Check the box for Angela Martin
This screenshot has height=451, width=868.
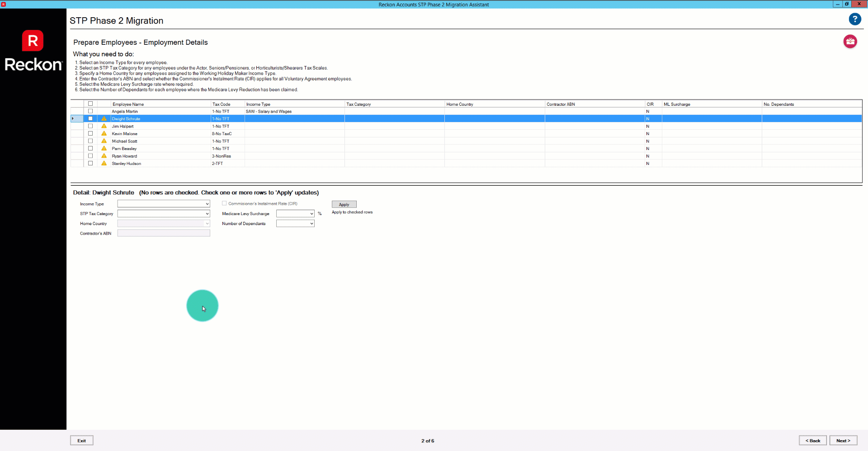(x=90, y=111)
